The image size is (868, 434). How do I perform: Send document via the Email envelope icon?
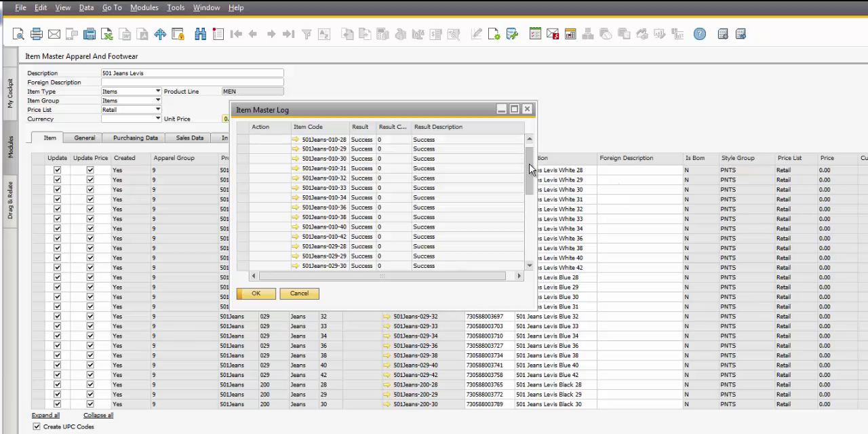pyautogui.click(x=54, y=34)
